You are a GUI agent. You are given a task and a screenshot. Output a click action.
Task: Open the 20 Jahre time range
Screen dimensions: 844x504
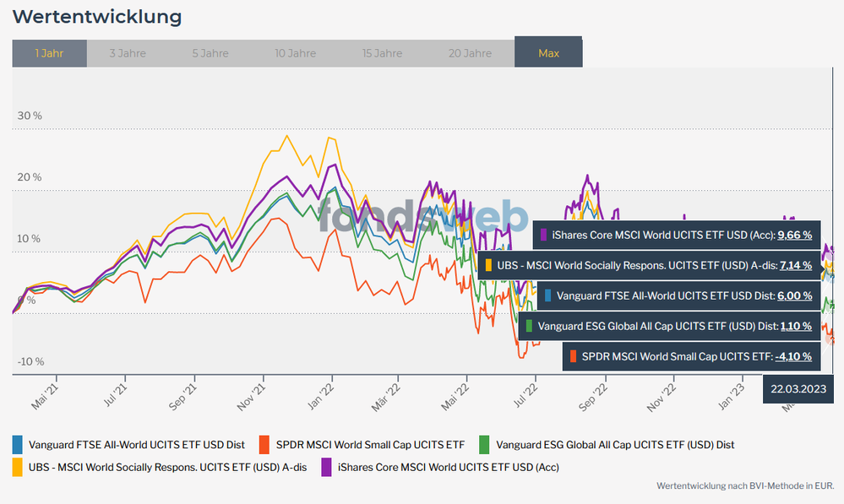click(470, 53)
